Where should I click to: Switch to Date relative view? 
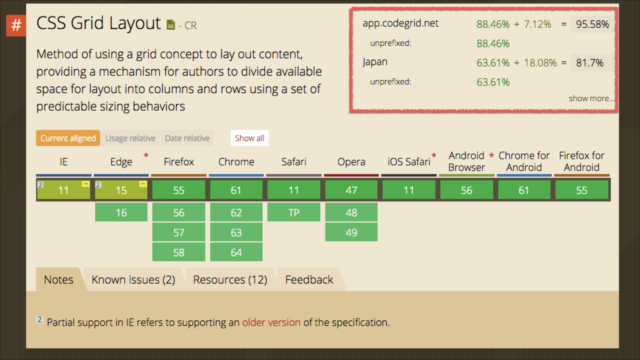187,138
